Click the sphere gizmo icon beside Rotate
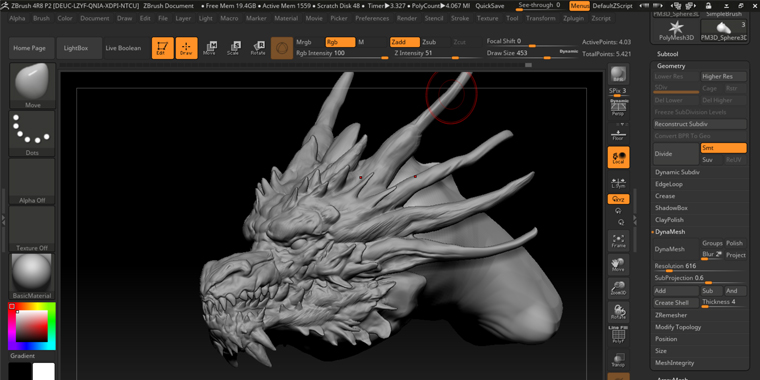 click(282, 48)
